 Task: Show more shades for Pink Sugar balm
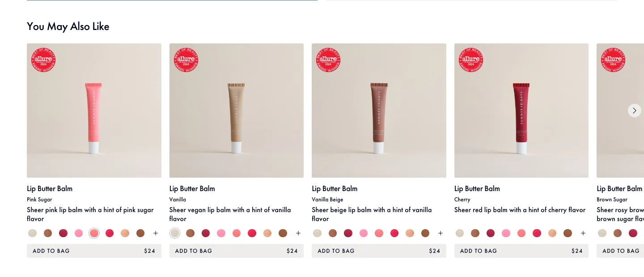tap(156, 233)
